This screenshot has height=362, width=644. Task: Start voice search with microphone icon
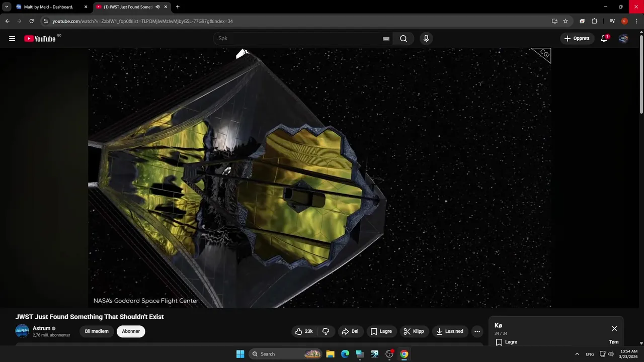pyautogui.click(x=426, y=39)
